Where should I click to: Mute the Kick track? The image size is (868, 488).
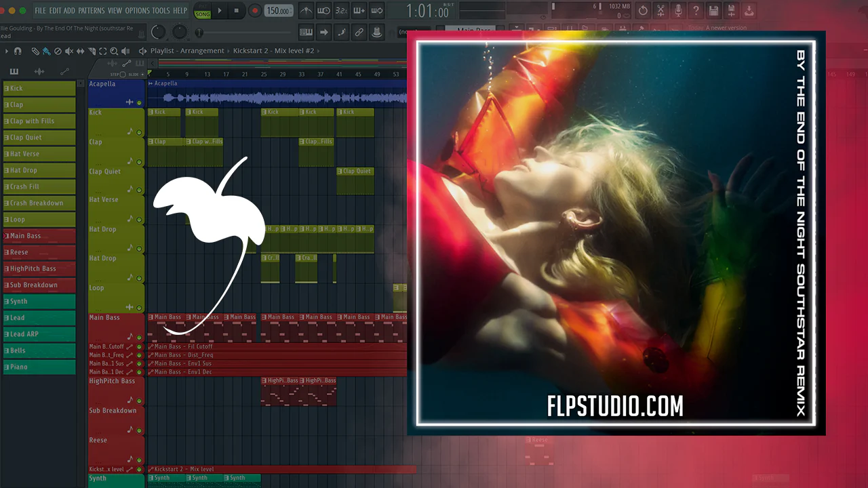point(140,132)
